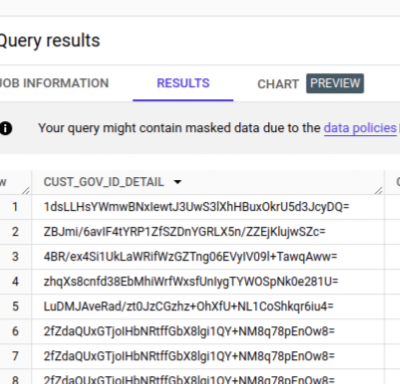The width and height of the screenshot is (400, 384).
Task: Open the data policies link
Action: 360,128
